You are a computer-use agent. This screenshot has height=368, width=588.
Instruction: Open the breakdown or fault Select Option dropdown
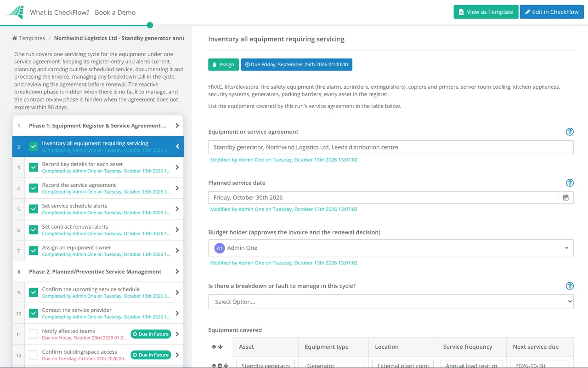click(391, 302)
